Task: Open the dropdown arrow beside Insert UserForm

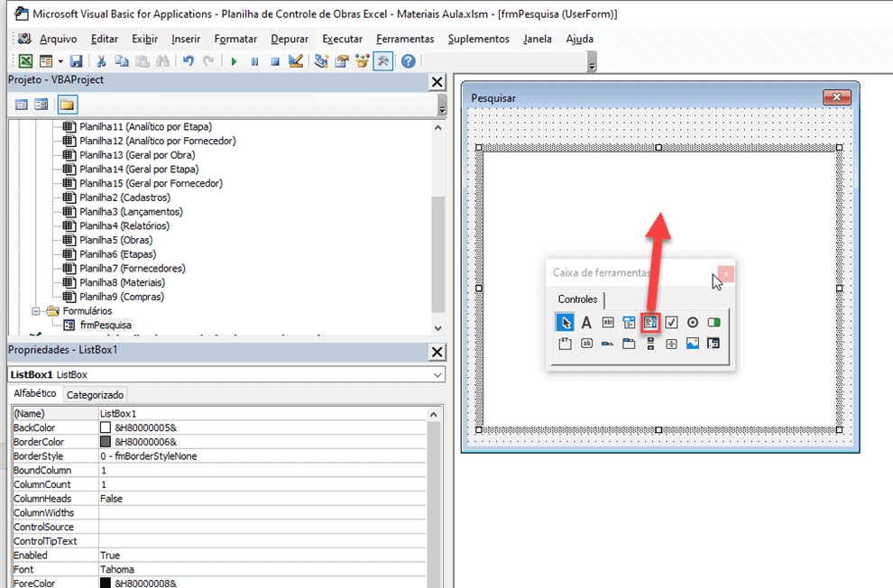Action: point(60,61)
